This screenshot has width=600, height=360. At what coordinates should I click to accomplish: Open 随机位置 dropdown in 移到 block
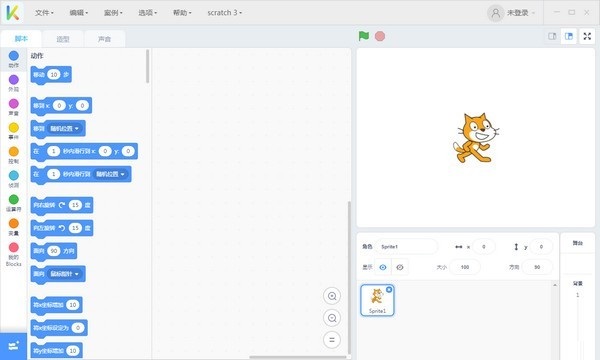65,129
